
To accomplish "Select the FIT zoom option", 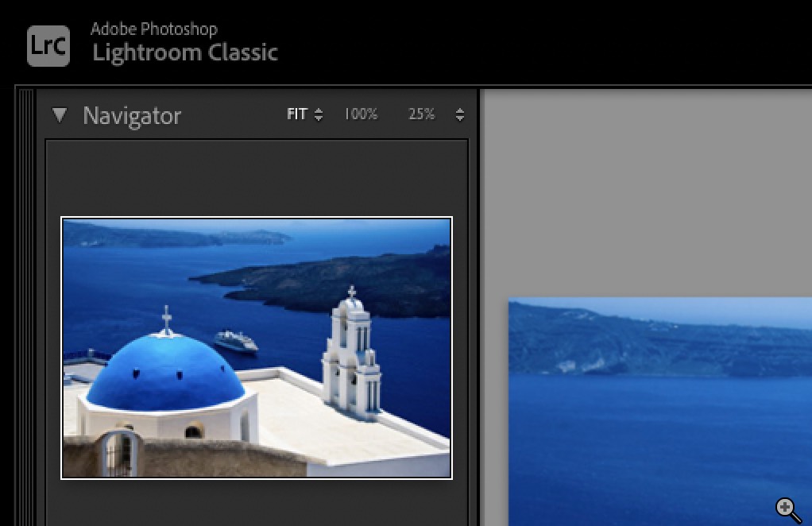I will pyautogui.click(x=296, y=114).
